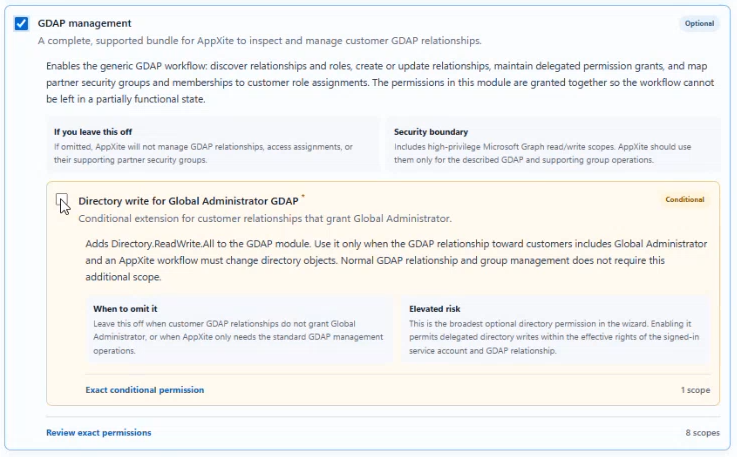This screenshot has height=457, width=737.
Task: Click the Security boundary info panel
Action: (553, 145)
